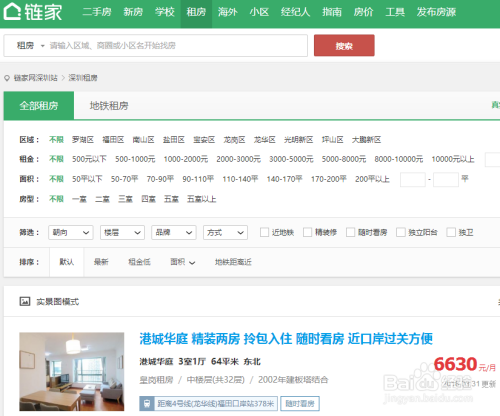Open 深圳租房 breadcrumb link
Viewport: 500px width, 416px height.
coord(83,78)
